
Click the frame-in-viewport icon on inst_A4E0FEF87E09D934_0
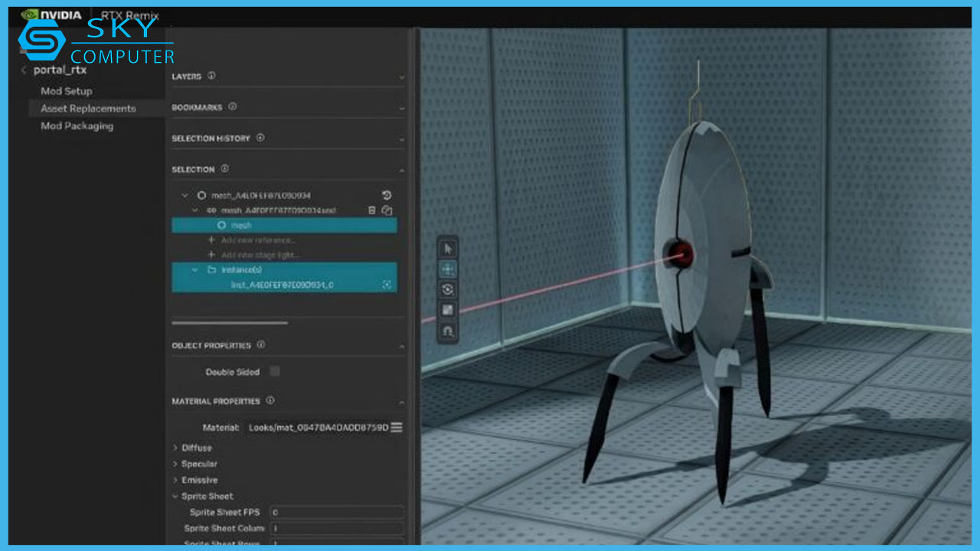click(x=387, y=285)
